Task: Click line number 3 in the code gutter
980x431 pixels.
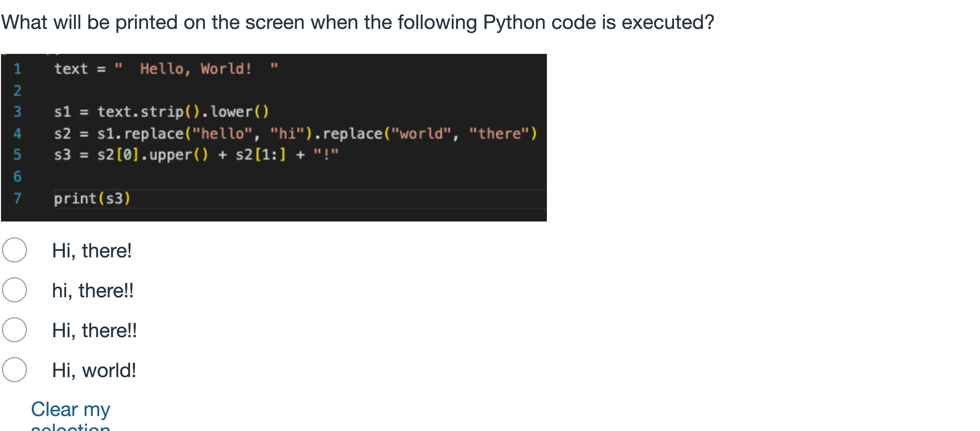Action: point(17,112)
